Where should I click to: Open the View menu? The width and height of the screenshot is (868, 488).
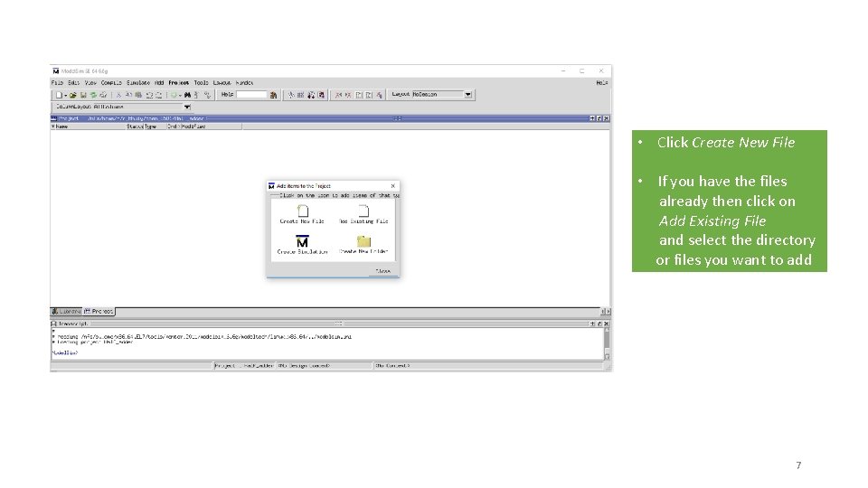click(x=90, y=82)
